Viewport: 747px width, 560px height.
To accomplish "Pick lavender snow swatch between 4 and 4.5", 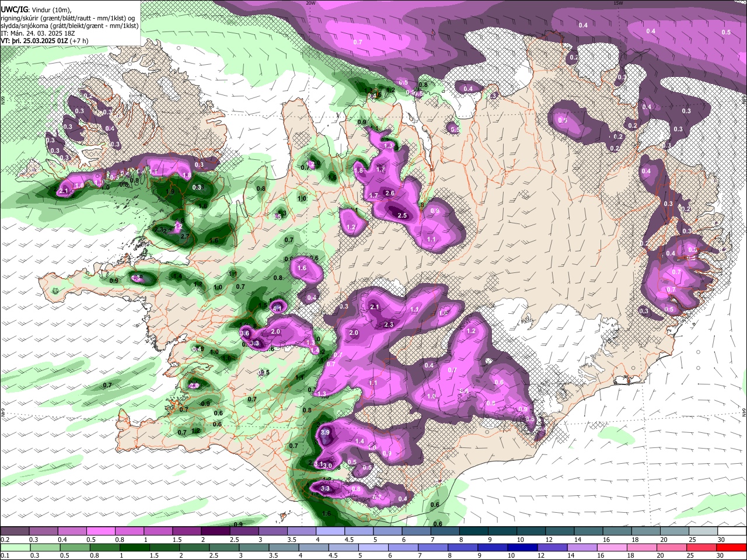I will tap(330, 531).
